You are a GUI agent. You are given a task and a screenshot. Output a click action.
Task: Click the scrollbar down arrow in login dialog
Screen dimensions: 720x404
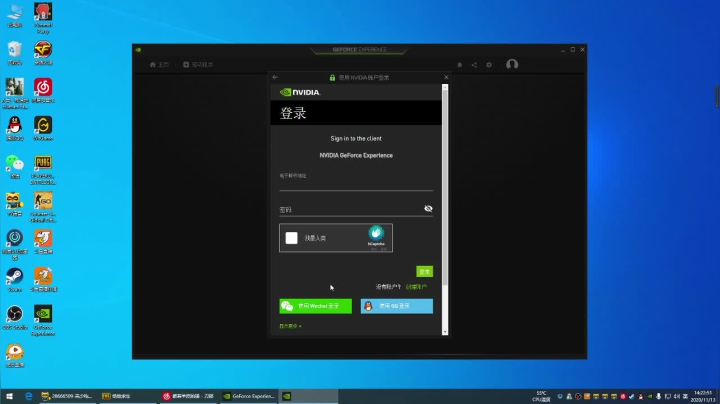[x=444, y=332]
